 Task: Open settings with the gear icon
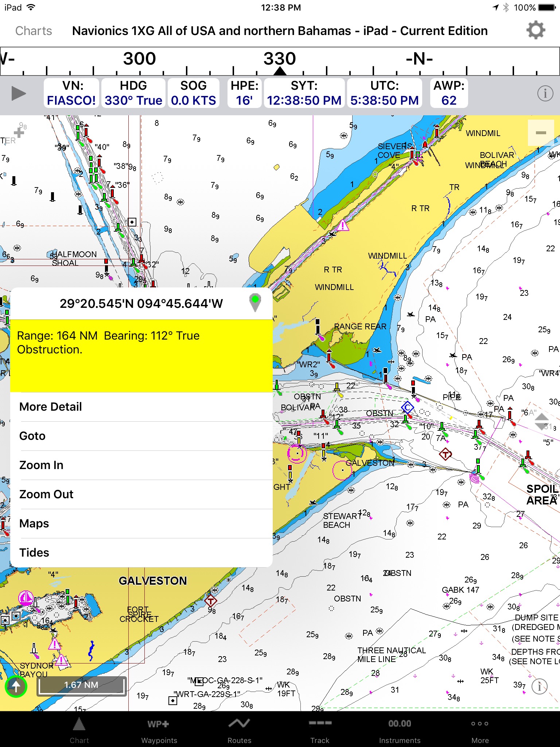(x=536, y=30)
